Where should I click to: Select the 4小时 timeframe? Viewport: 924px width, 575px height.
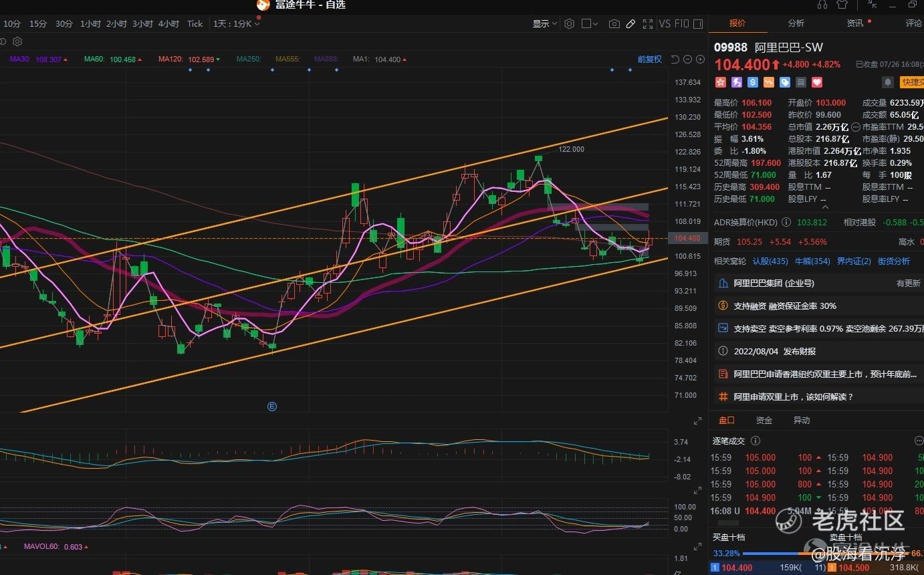[169, 24]
